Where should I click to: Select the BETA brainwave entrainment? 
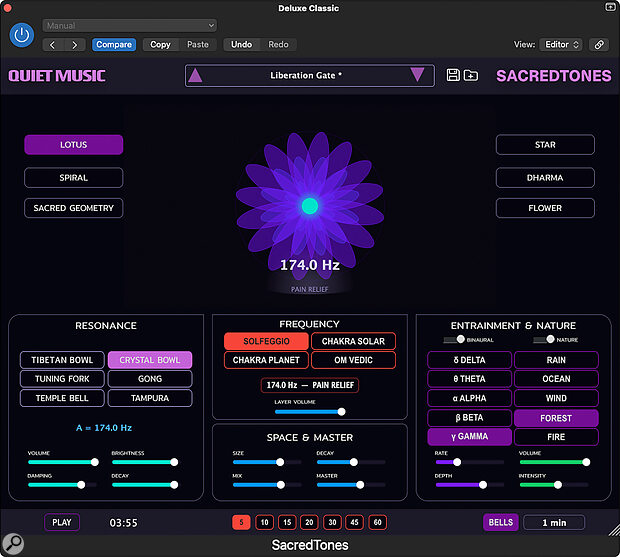pos(469,418)
